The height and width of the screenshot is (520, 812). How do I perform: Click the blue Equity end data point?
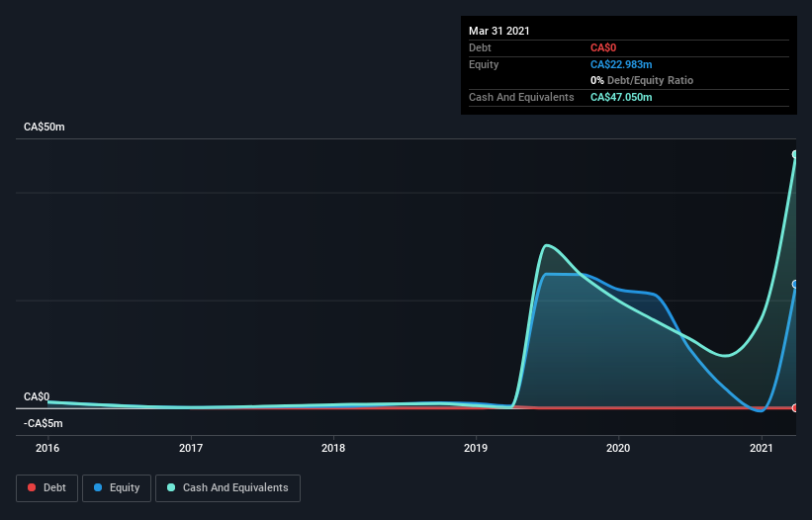(795, 284)
